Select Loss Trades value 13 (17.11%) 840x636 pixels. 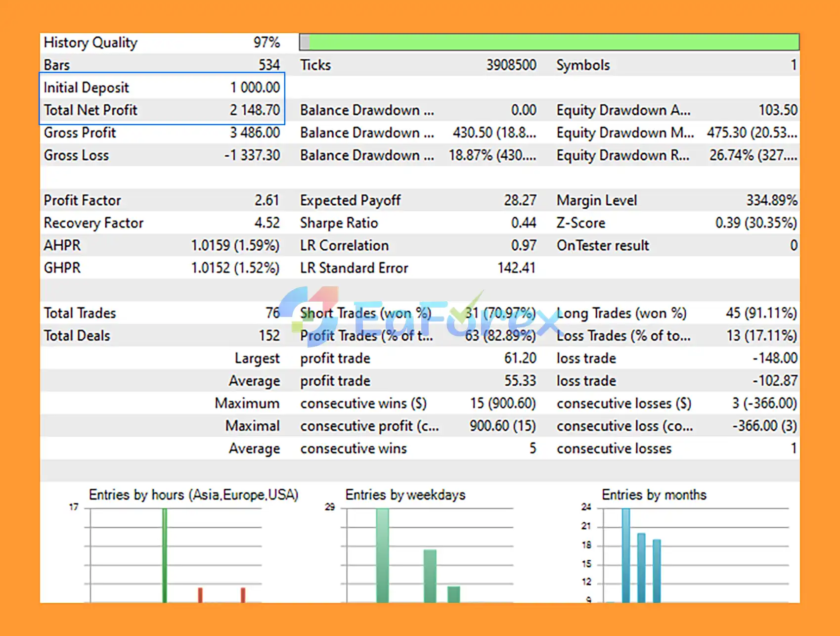point(762,336)
